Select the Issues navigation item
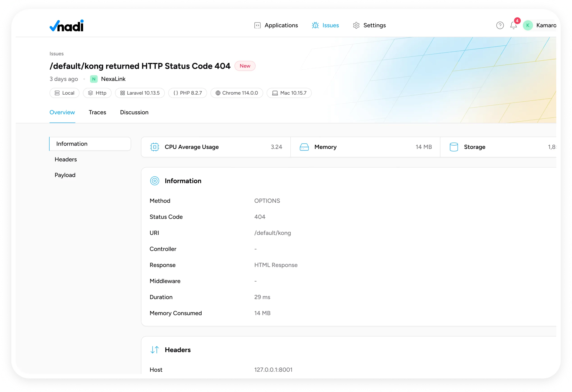Image resolution: width=572 pixels, height=392 pixels. [x=325, y=25]
